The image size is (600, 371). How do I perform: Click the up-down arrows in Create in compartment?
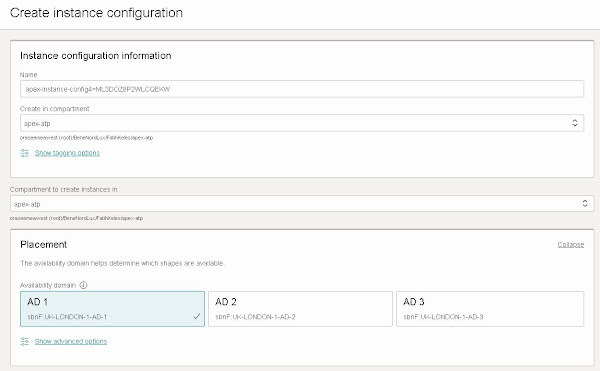tap(575, 123)
